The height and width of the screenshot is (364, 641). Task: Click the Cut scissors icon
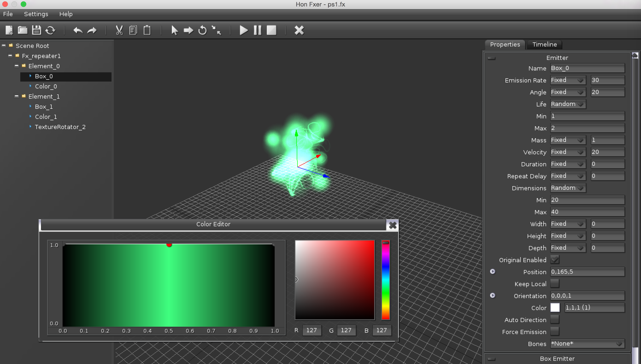click(119, 30)
